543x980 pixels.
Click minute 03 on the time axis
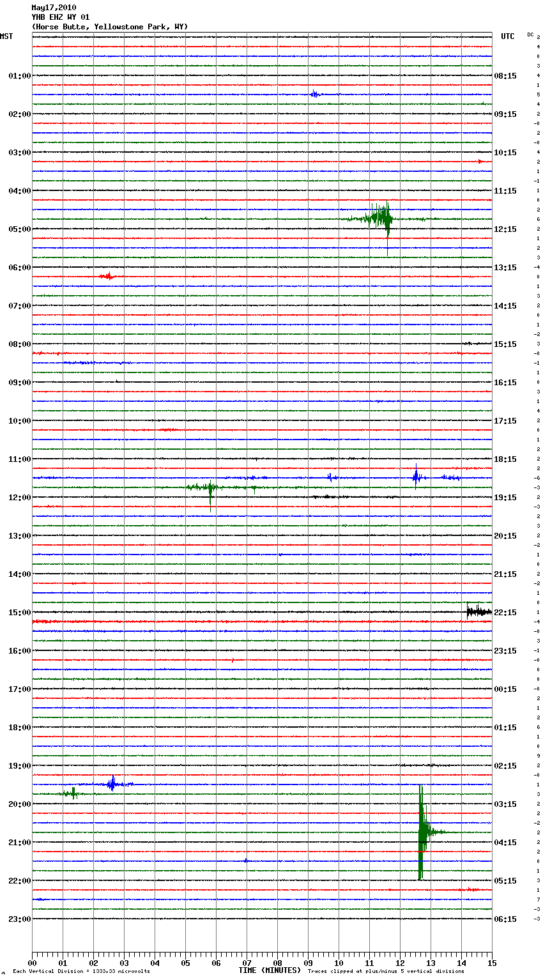click(x=124, y=963)
